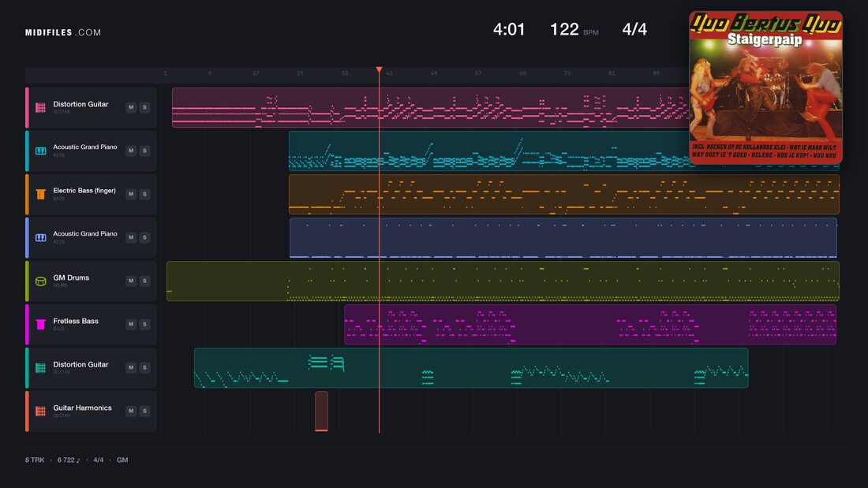Mute the Electric Bass (finger) track

click(131, 194)
